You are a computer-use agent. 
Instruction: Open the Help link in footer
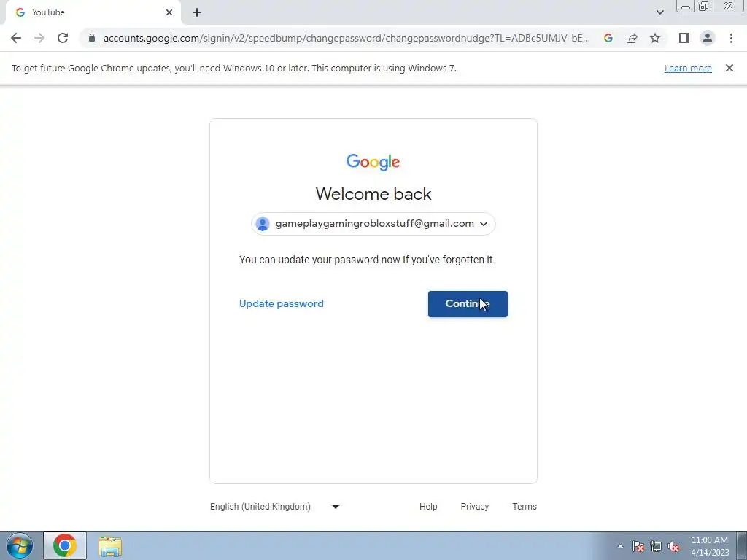pos(428,507)
